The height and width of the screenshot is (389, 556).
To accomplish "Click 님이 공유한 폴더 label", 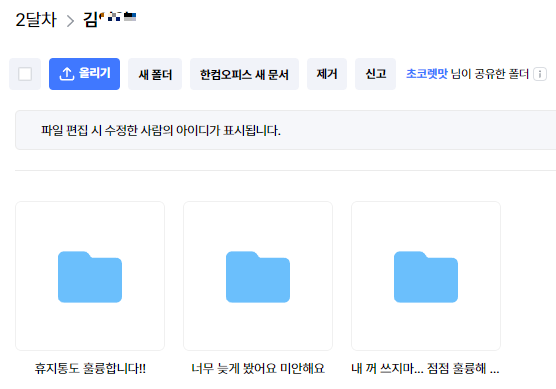I will pyautogui.click(x=490, y=74).
